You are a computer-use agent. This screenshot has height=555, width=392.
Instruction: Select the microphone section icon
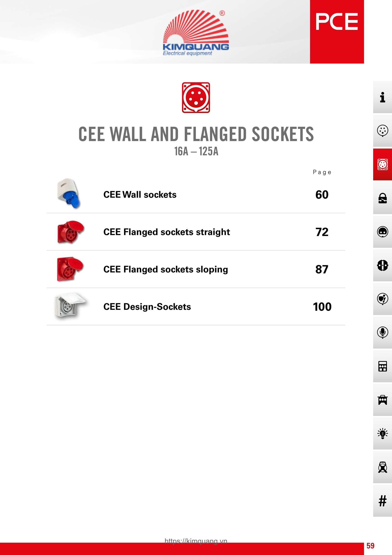pyautogui.click(x=382, y=332)
